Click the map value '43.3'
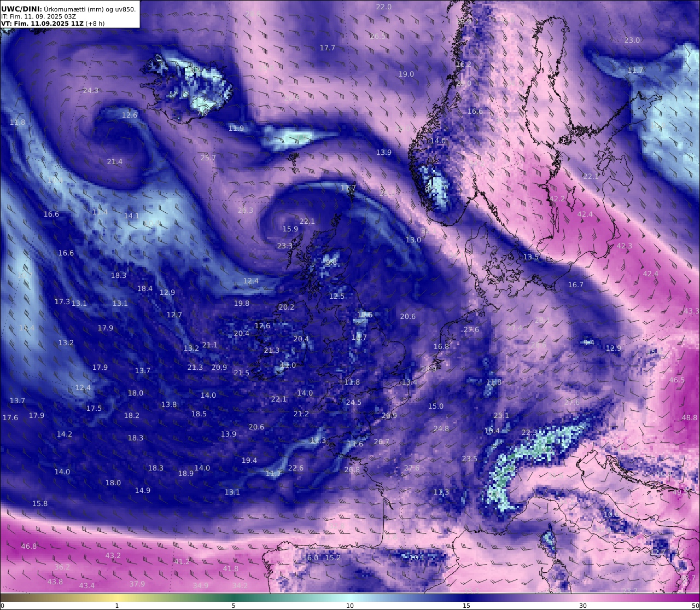Viewport: 700px width, 610px height. (x=692, y=311)
